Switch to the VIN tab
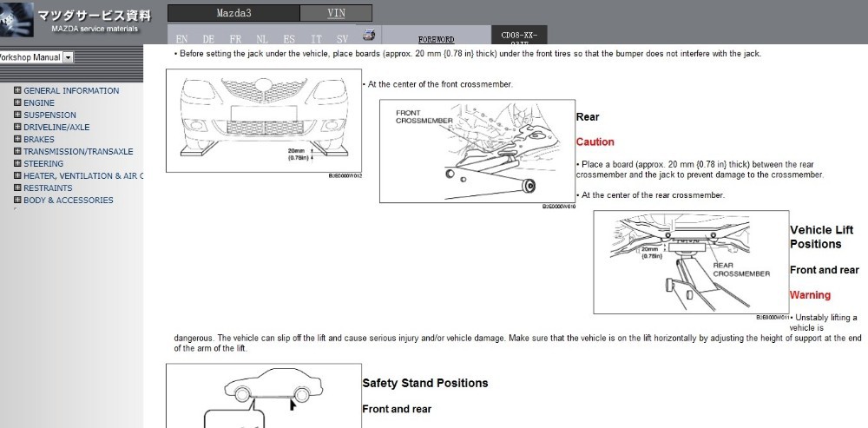The height and width of the screenshot is (428, 868). pyautogui.click(x=336, y=13)
